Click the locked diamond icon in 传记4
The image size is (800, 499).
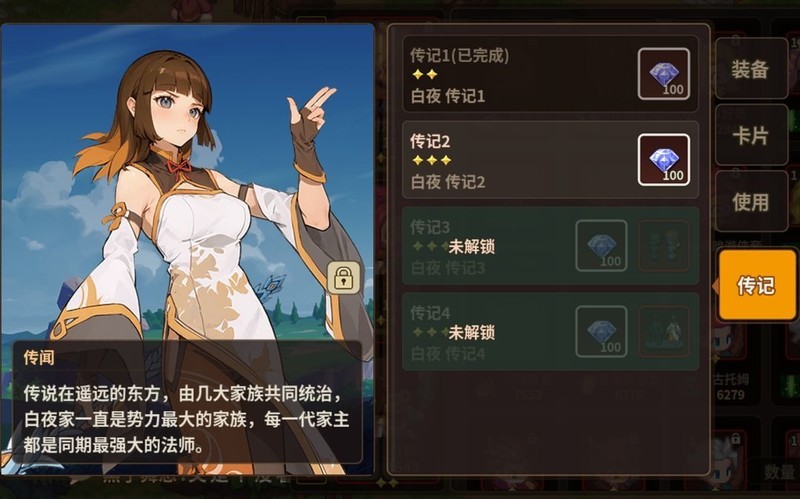[601, 332]
